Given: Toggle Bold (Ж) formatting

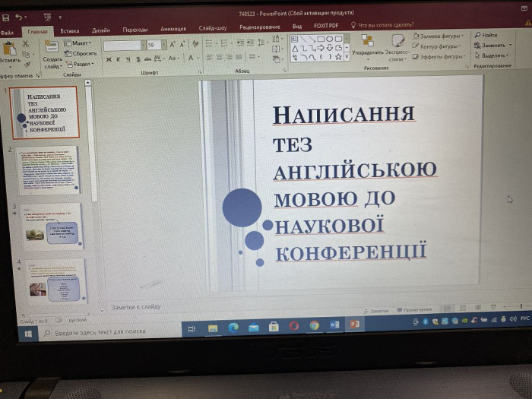Looking at the screenshot, I should tap(108, 59).
